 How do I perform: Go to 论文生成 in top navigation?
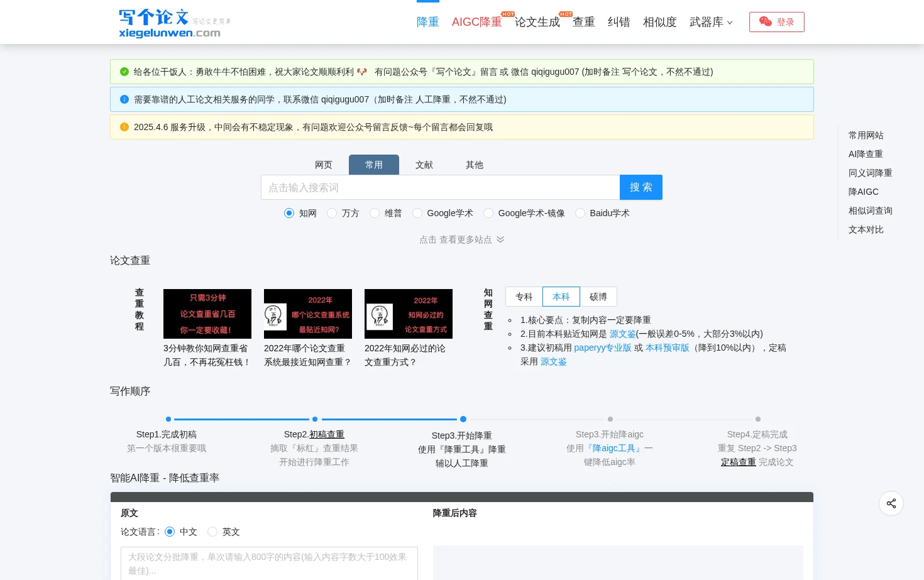point(537,22)
